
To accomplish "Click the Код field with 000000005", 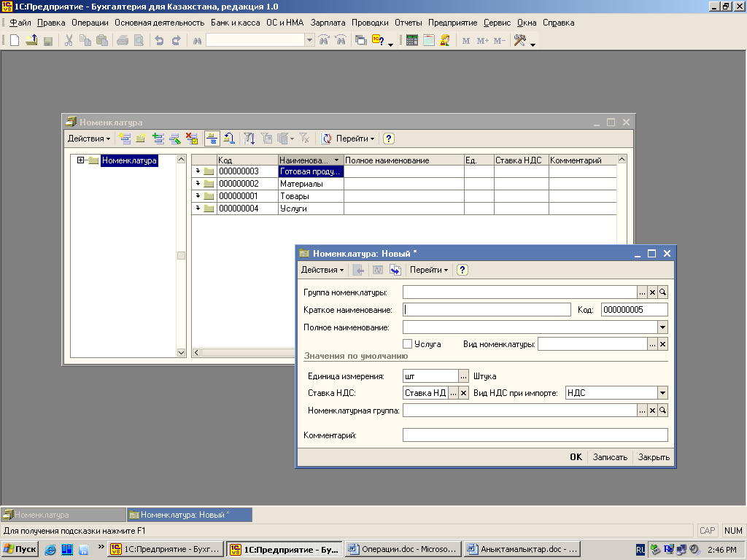I will point(634,309).
